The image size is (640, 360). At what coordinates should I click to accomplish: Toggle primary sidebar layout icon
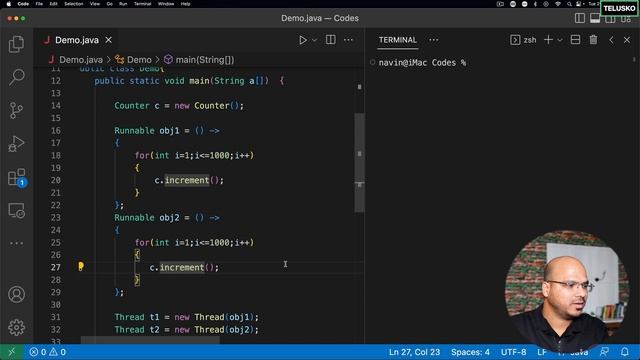coord(580,18)
